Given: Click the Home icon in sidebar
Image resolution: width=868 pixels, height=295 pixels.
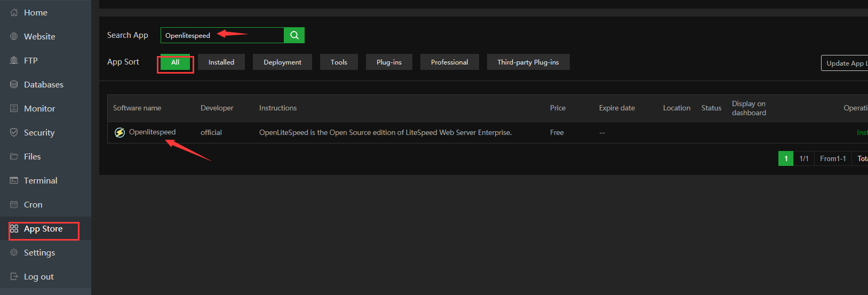Looking at the screenshot, I should (x=14, y=12).
